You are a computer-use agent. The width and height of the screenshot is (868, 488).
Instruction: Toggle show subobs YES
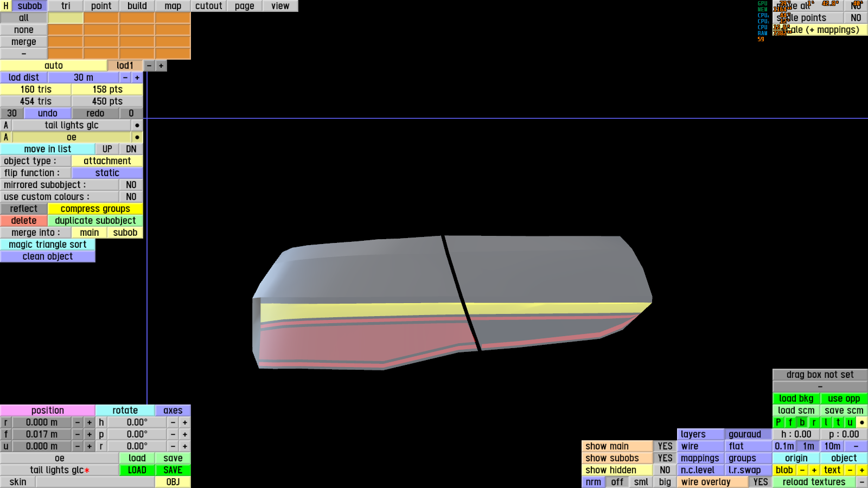(x=665, y=458)
